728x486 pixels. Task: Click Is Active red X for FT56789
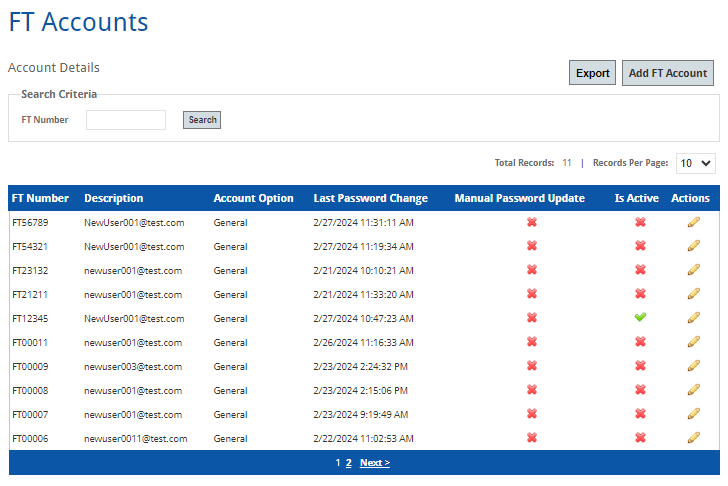[640, 222]
